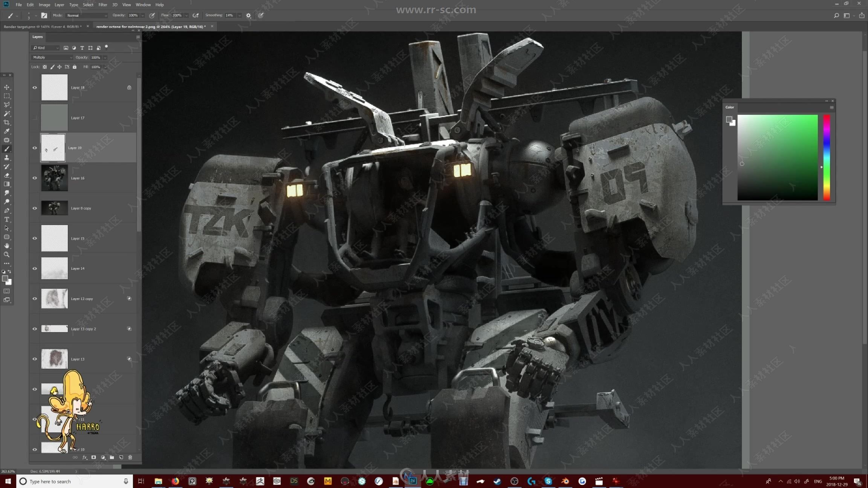The height and width of the screenshot is (488, 868).
Task: Toggle visibility of Layer 18
Action: [x=35, y=88]
